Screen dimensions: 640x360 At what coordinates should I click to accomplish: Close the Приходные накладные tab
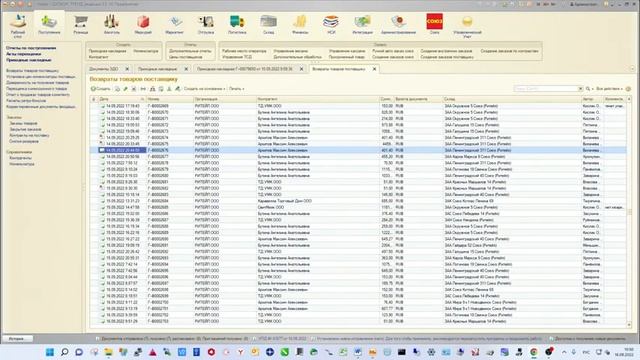[186, 69]
